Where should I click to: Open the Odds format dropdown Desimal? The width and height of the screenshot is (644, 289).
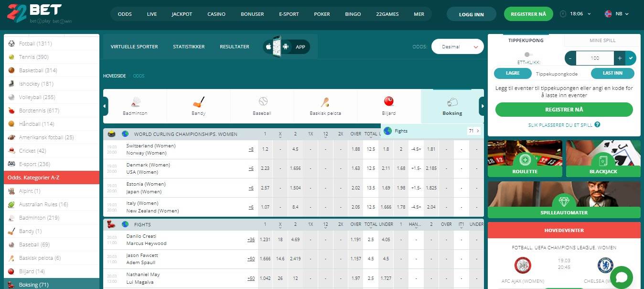coord(457,46)
